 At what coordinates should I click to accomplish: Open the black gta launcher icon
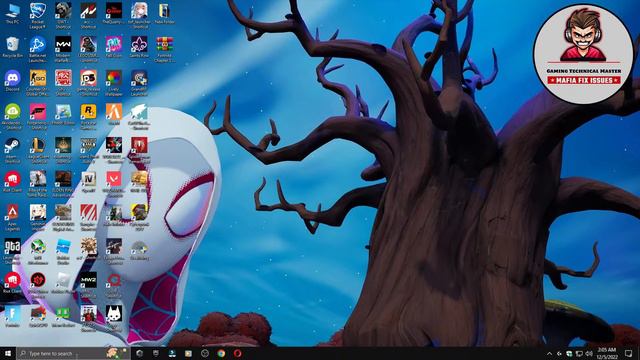tap(12, 251)
